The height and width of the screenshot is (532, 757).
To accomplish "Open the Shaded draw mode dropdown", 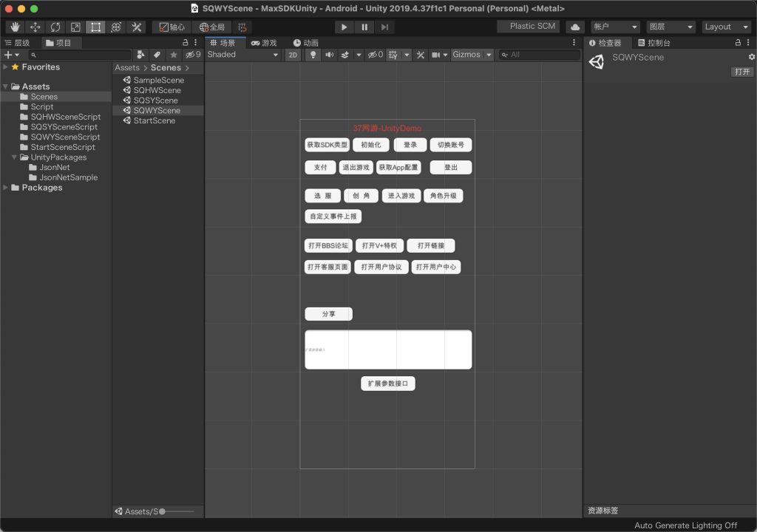I will click(242, 55).
